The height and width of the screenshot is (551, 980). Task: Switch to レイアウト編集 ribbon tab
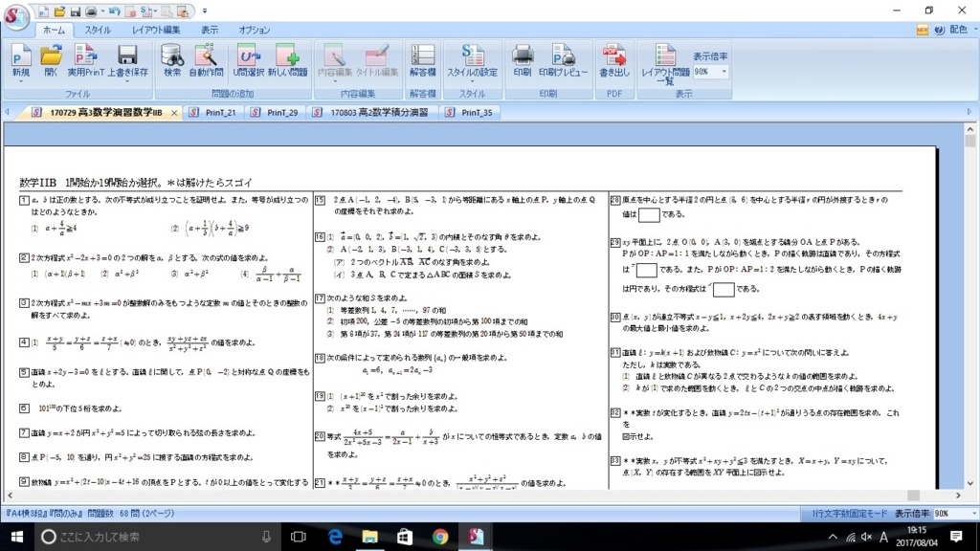coord(156,30)
